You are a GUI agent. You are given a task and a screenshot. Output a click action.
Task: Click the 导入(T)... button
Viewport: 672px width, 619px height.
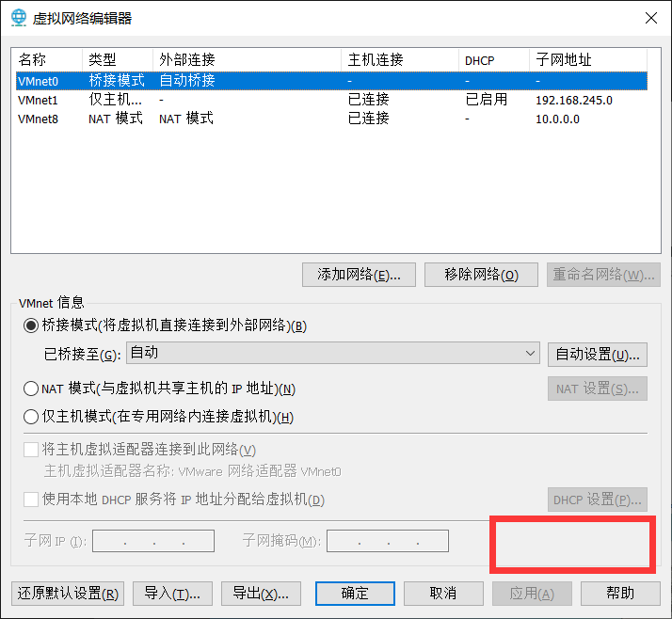tap(173, 594)
